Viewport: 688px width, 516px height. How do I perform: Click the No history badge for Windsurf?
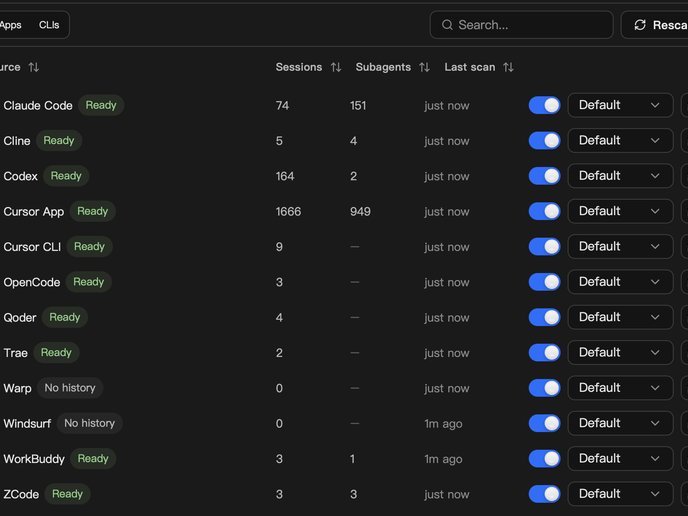point(90,423)
